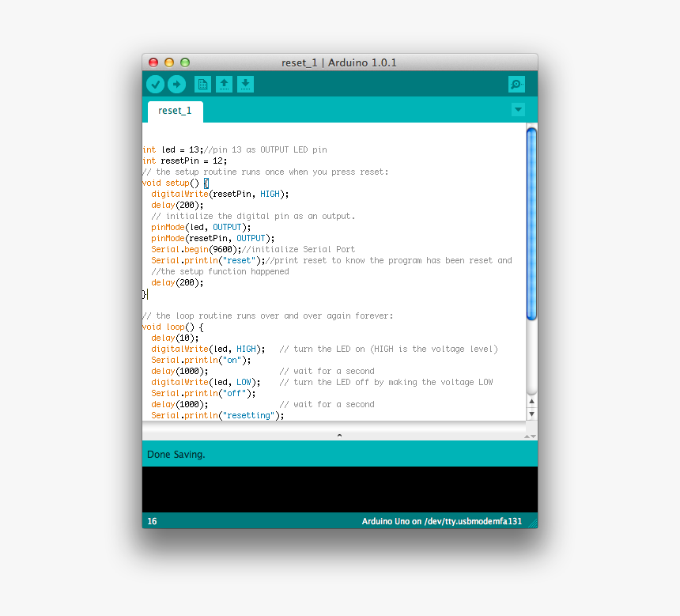This screenshot has width=680, height=616.
Task: Create a new sketch via the page icon
Action: coord(202,84)
